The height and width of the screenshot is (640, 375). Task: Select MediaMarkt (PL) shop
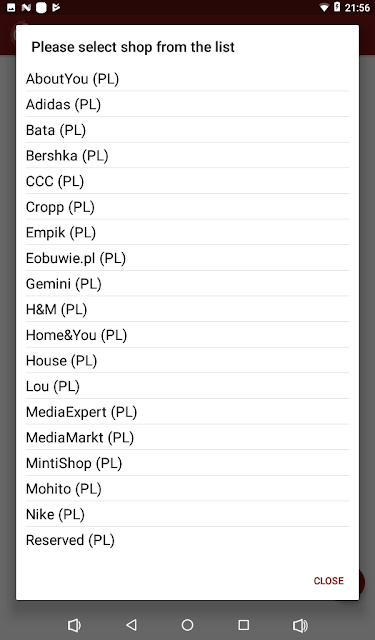click(x=187, y=437)
